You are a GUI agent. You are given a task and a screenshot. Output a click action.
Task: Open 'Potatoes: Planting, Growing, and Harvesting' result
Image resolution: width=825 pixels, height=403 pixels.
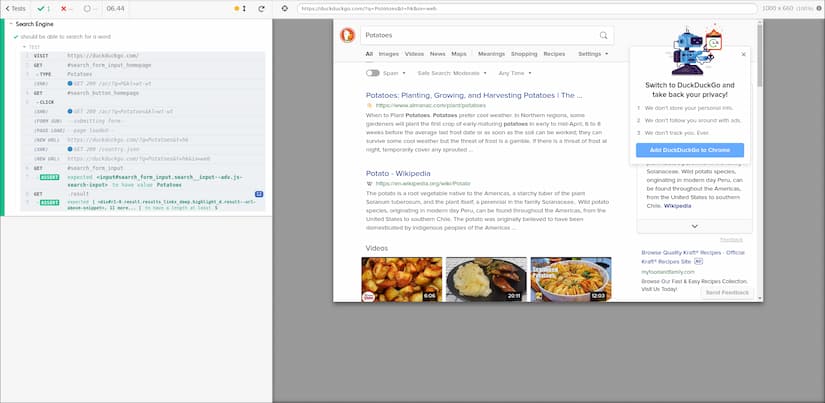pos(474,96)
